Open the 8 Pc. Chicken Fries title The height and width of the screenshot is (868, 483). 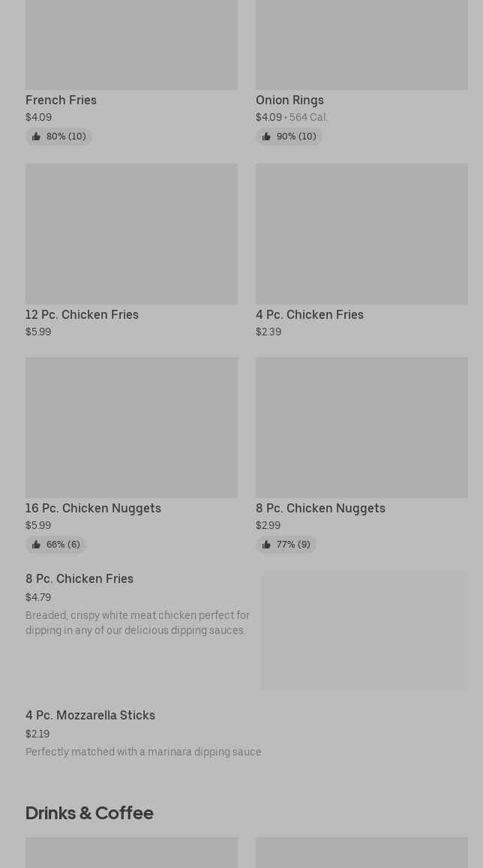point(79,578)
